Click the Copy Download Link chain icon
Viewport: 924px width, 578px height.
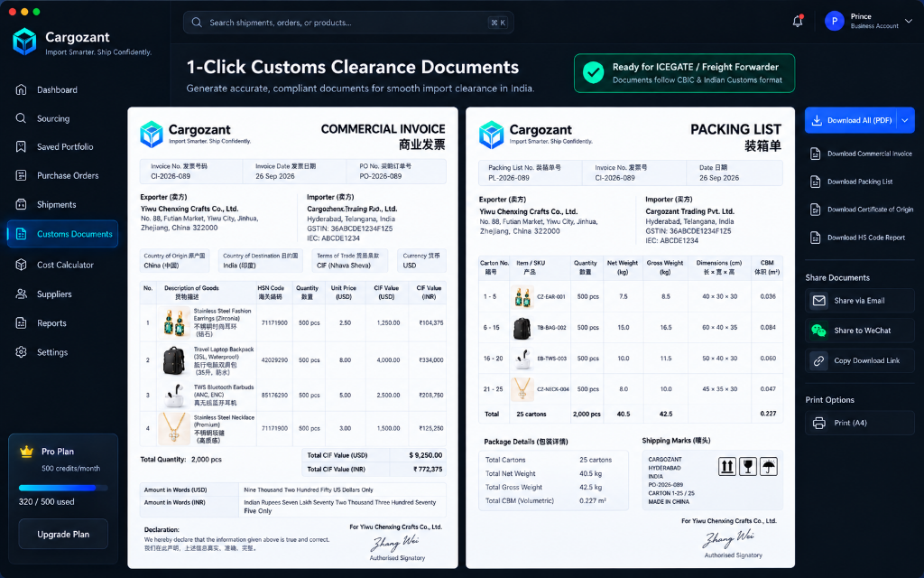point(819,361)
